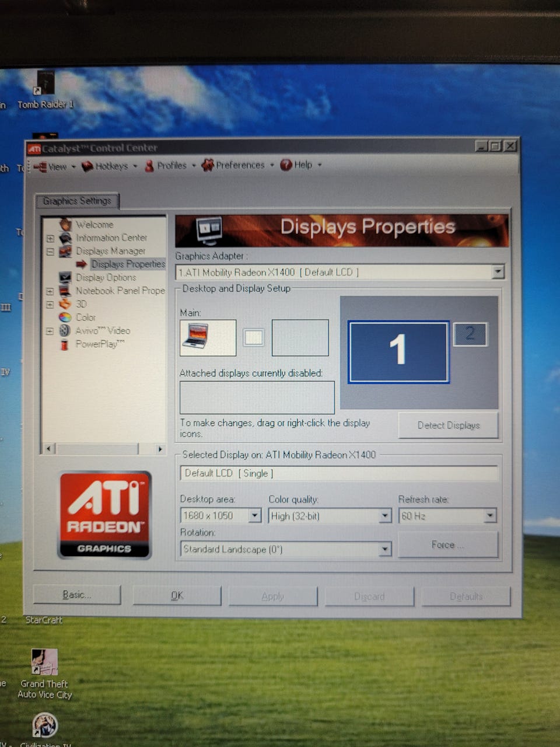Click the red arrow beside Displays Properties
The image size is (560, 747).
pyautogui.click(x=81, y=264)
